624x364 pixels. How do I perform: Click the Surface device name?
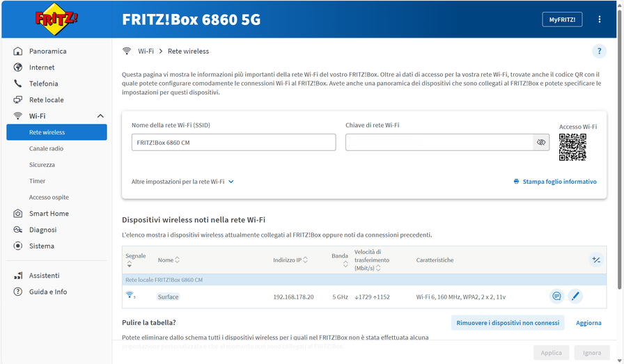(x=168, y=296)
